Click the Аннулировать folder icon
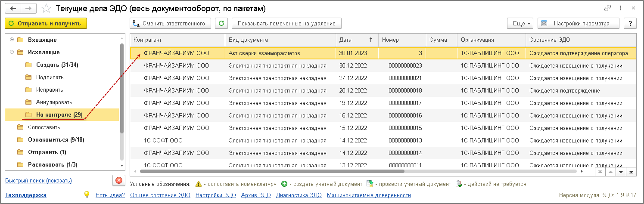 coord(28,102)
